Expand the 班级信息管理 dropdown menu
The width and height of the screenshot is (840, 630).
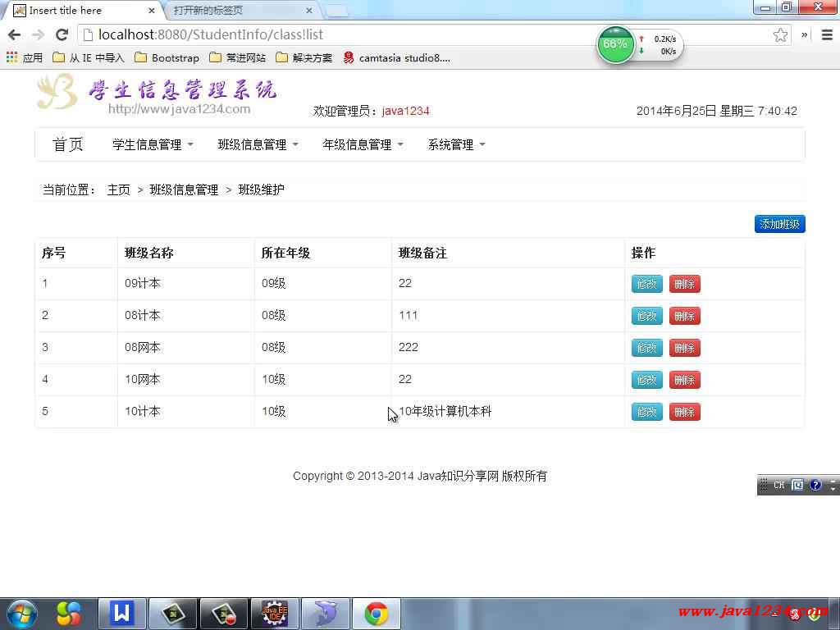pyautogui.click(x=258, y=144)
